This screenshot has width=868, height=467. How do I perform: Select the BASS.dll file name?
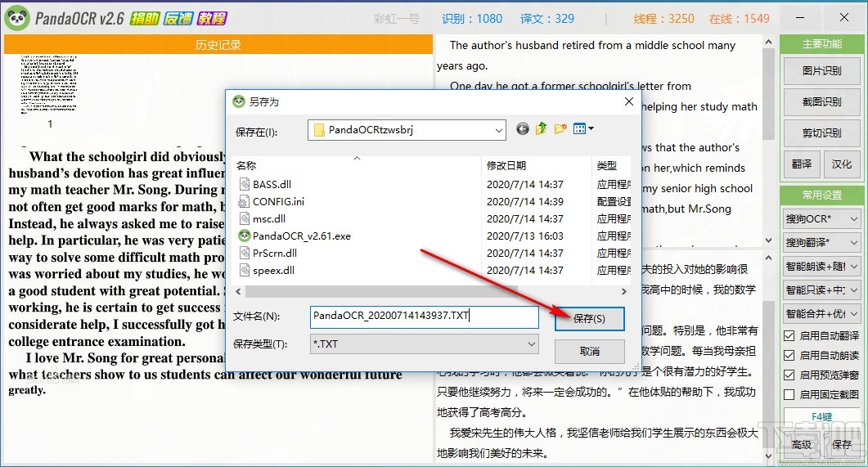tap(272, 184)
